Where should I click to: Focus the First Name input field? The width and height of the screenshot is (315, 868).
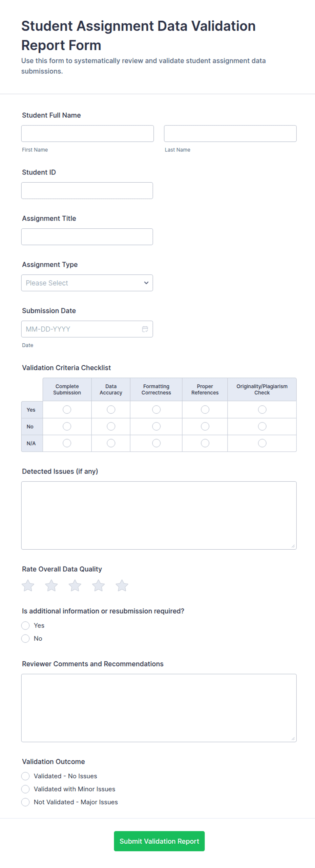[x=87, y=134]
